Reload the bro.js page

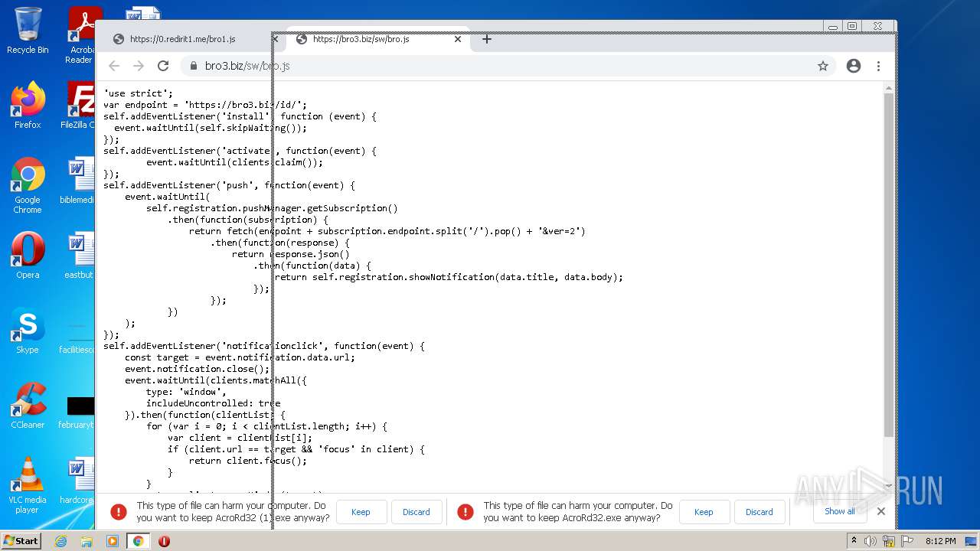[x=163, y=66]
